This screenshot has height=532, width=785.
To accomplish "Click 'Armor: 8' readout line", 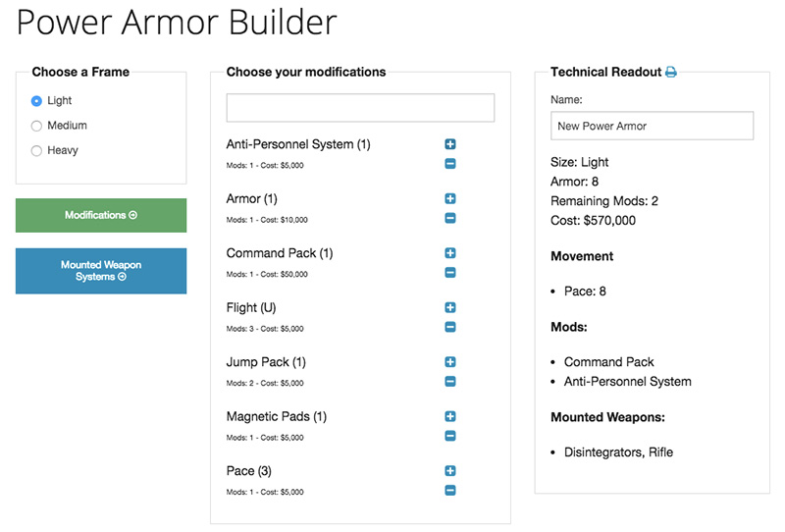I will [575, 182].
